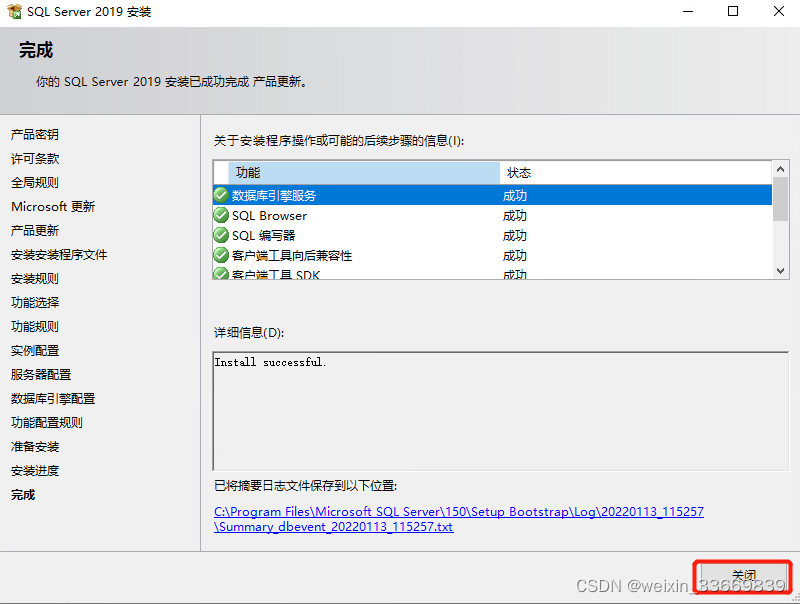Maximize the SQL Server 2019 安装 window
This screenshot has width=800, height=604.
(x=733, y=11)
